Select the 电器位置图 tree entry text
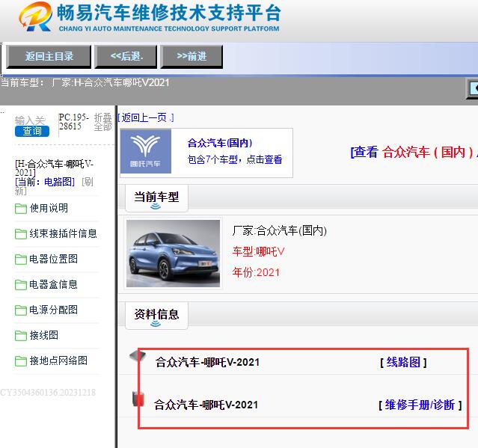This screenshot has height=448, width=478. tap(54, 259)
